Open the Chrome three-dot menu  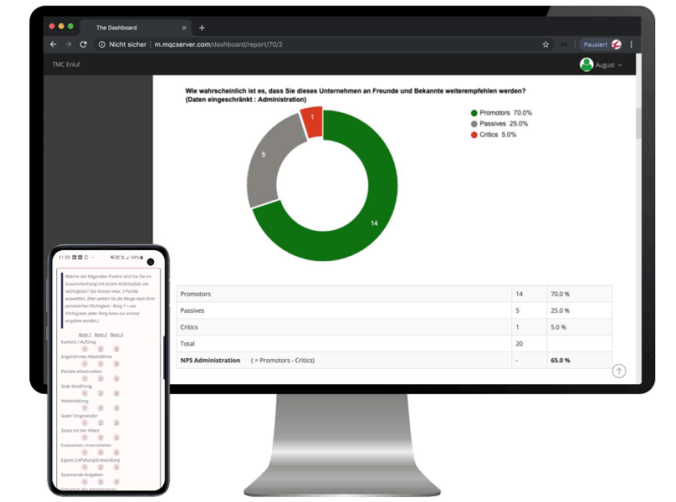click(631, 44)
